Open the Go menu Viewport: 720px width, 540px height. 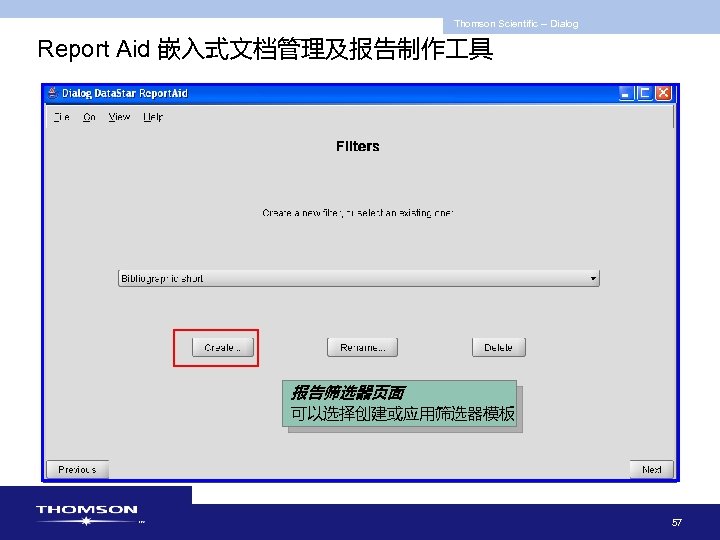(x=89, y=117)
